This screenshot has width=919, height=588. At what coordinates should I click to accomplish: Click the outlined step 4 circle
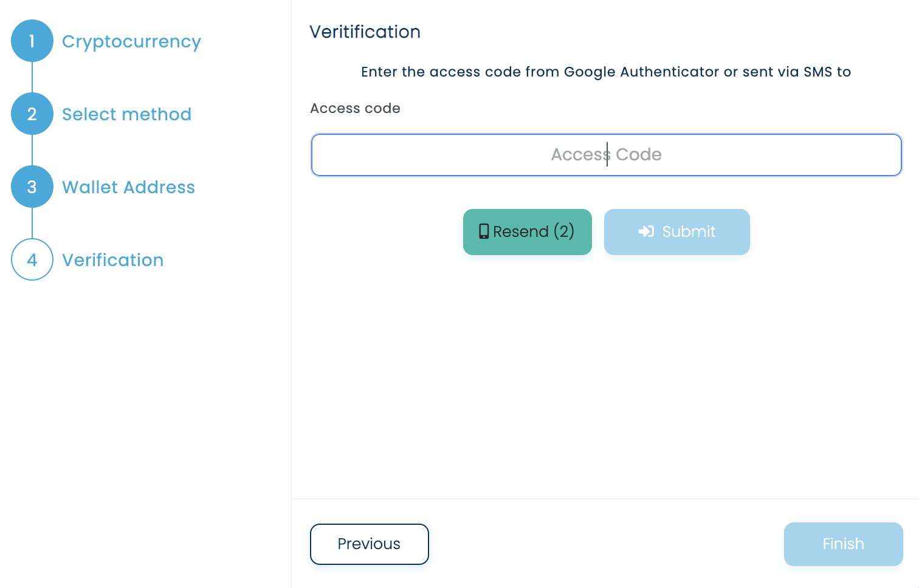click(32, 259)
